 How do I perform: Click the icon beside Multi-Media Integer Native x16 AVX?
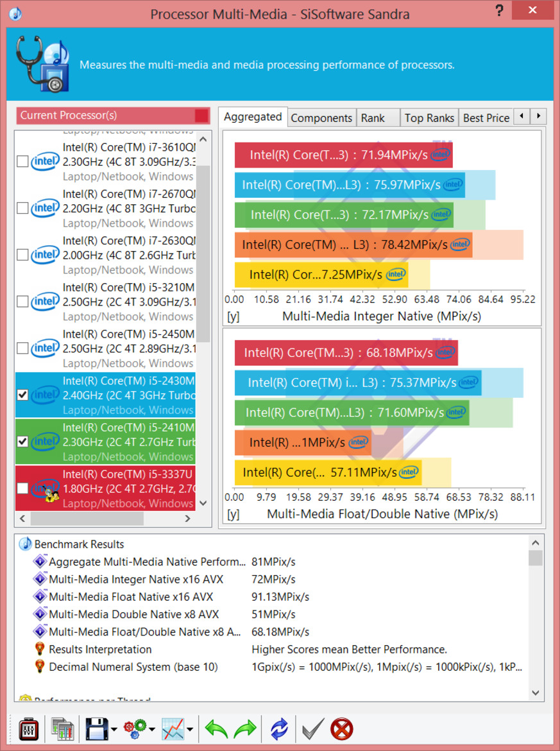coord(40,579)
